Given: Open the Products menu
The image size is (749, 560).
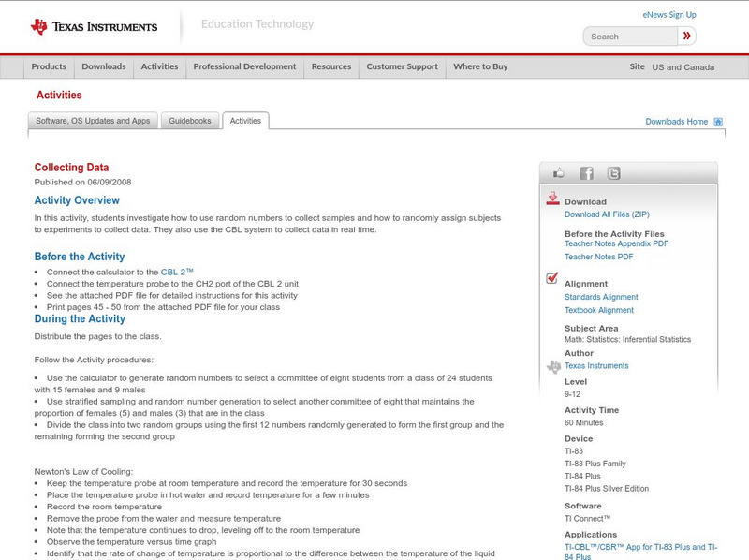Looking at the screenshot, I should coord(49,66).
